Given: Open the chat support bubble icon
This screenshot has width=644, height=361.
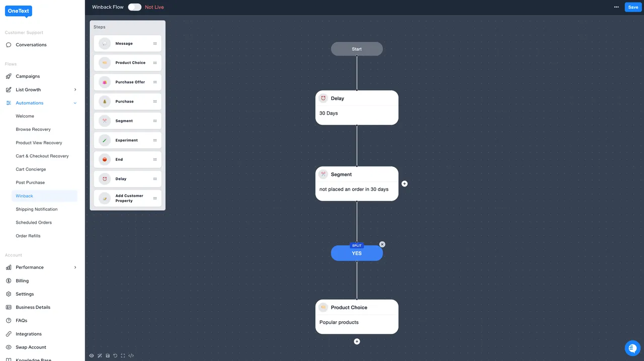Looking at the screenshot, I should (632, 348).
